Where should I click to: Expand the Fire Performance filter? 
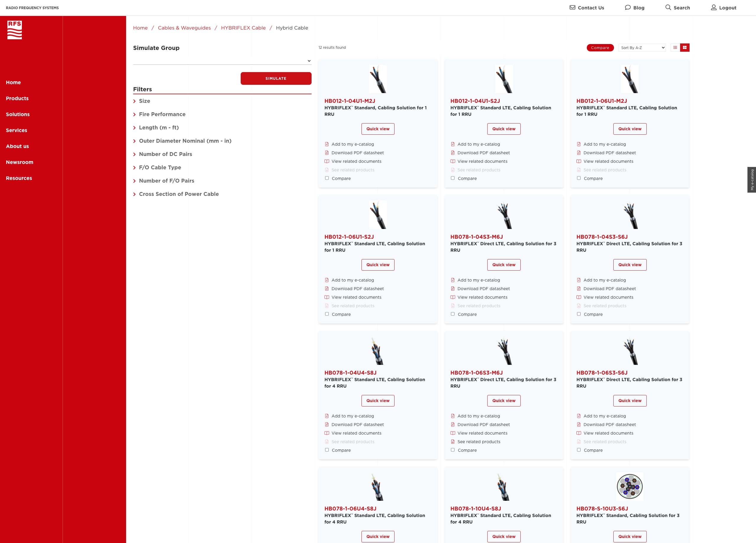[x=159, y=114]
